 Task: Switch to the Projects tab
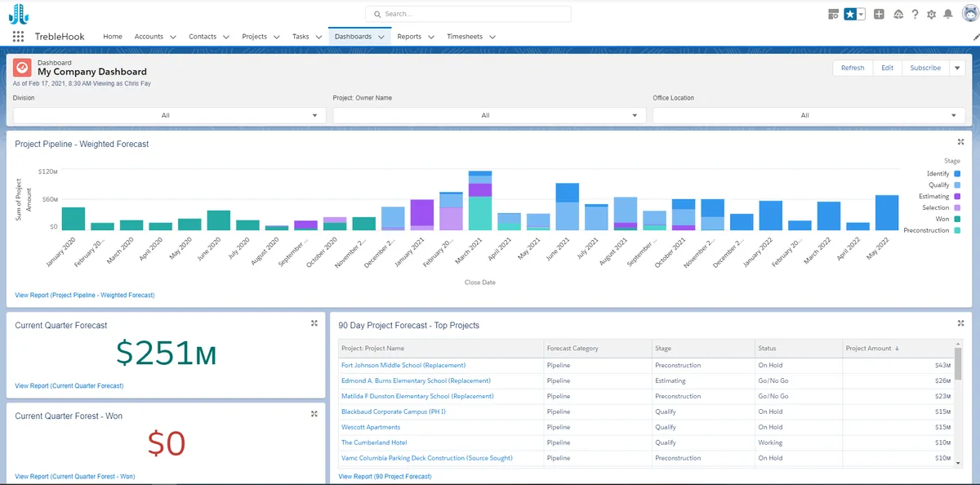point(255,37)
